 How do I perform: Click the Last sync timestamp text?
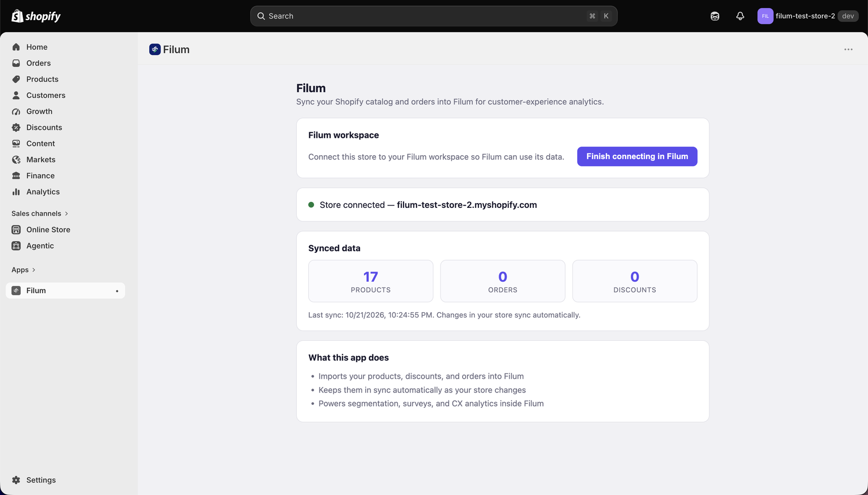point(444,315)
